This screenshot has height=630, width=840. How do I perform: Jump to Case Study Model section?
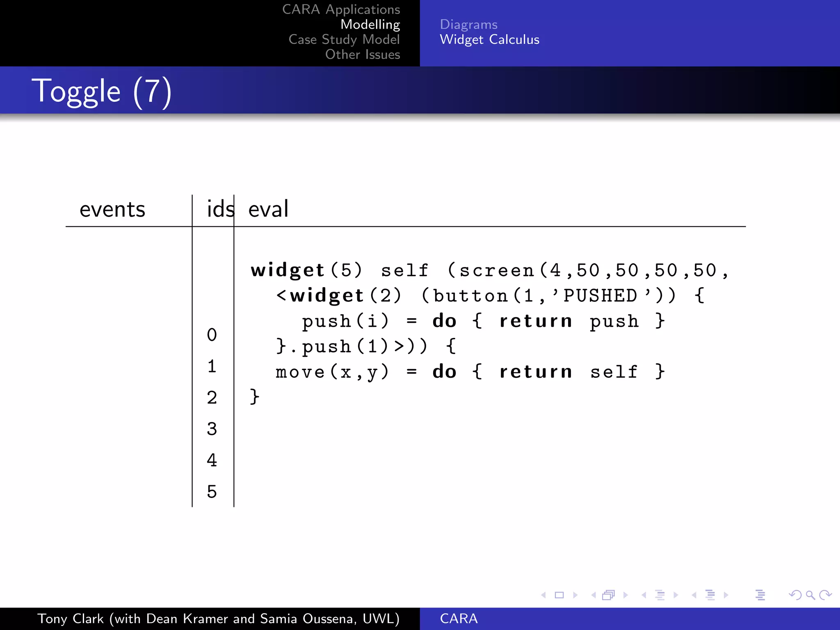pos(344,40)
